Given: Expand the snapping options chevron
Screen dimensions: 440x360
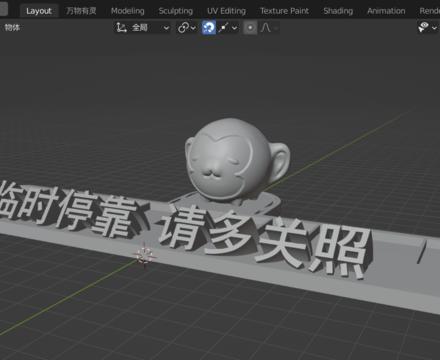Looking at the screenshot, I should coord(235,28).
